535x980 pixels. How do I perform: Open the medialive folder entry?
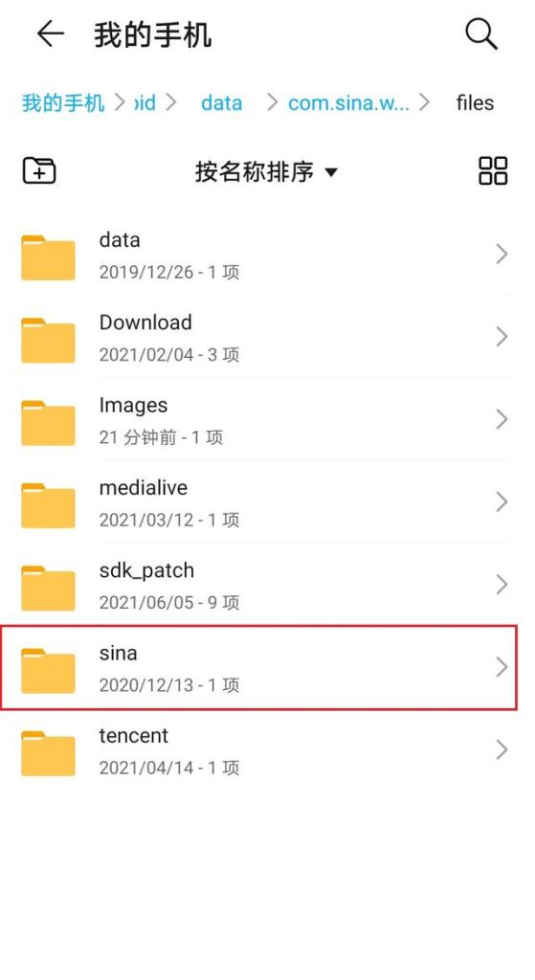click(x=258, y=501)
